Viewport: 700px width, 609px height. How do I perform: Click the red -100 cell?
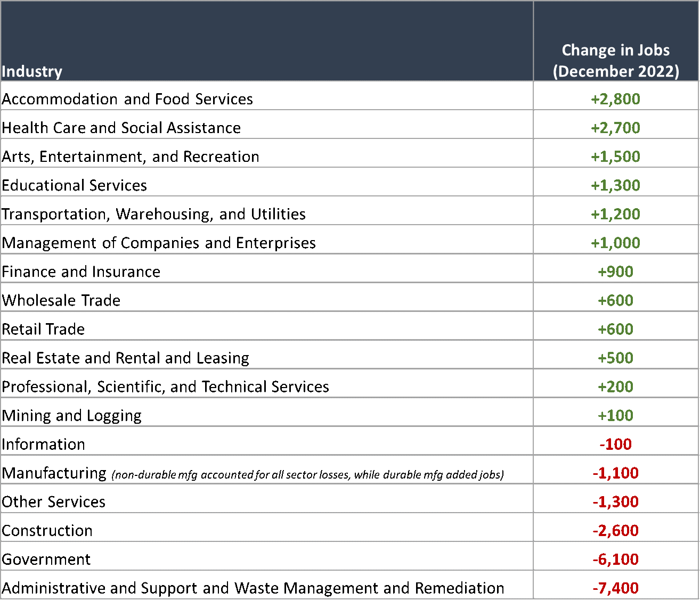point(616,444)
